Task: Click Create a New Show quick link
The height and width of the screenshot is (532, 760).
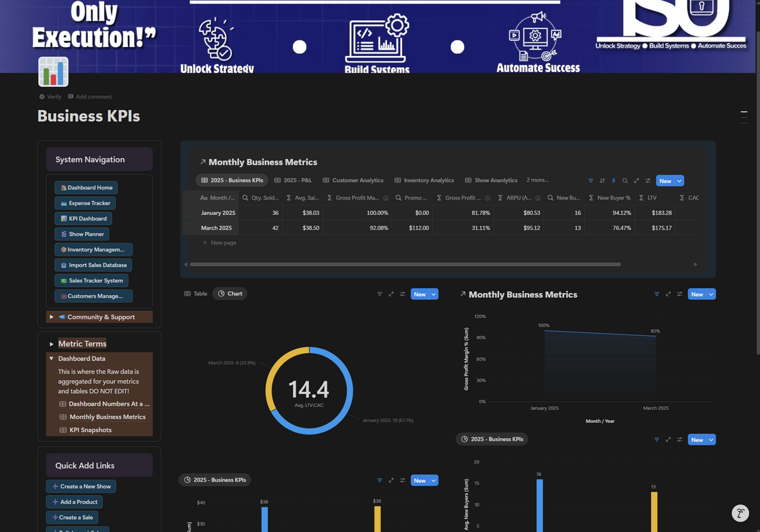Action: [x=81, y=486]
